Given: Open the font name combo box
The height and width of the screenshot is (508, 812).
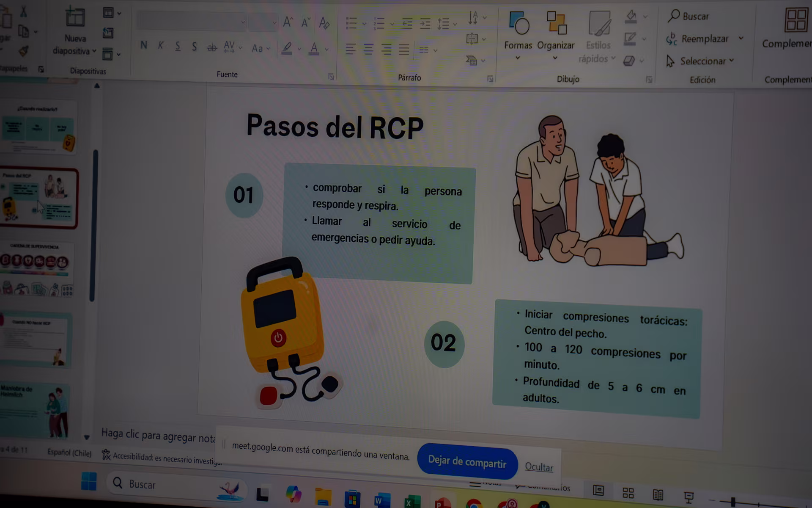Looking at the screenshot, I should 192,22.
